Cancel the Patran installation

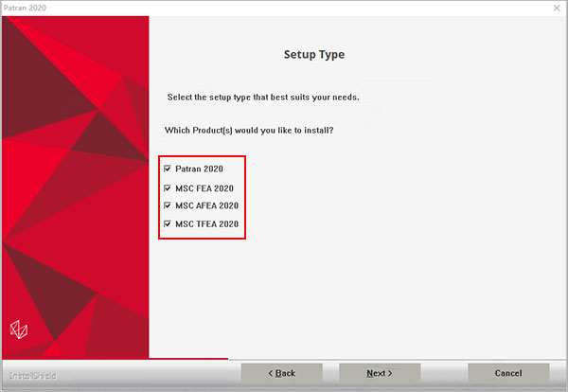[508, 373]
